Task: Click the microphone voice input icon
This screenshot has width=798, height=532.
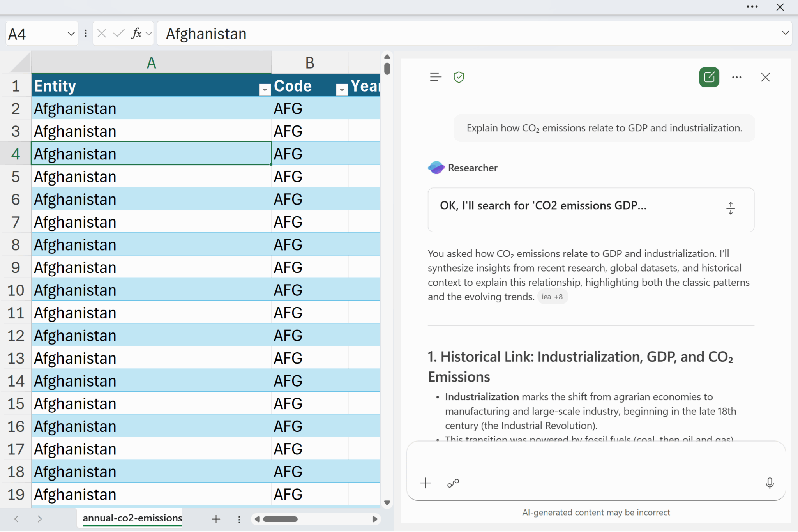Action: (769, 483)
